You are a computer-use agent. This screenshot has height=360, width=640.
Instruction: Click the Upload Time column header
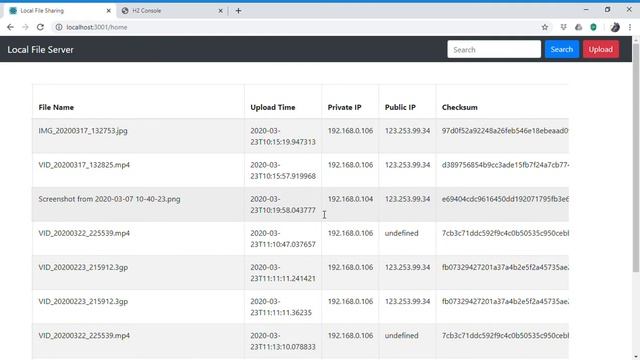click(273, 107)
